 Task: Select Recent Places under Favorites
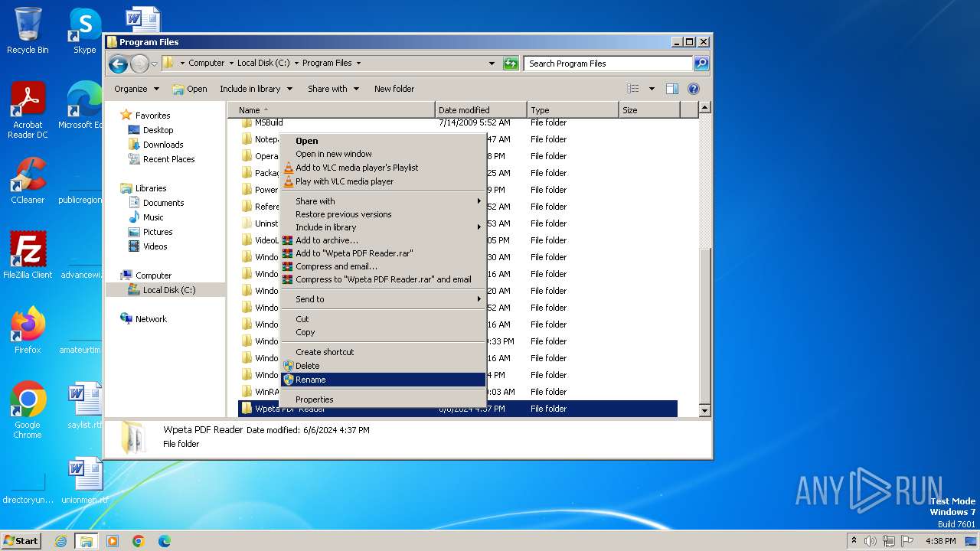(x=168, y=159)
